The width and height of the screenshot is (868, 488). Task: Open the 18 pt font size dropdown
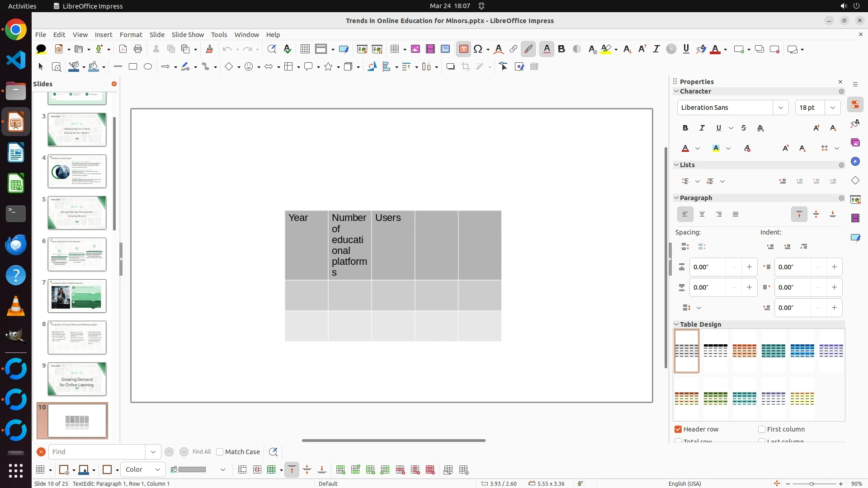[x=832, y=108]
